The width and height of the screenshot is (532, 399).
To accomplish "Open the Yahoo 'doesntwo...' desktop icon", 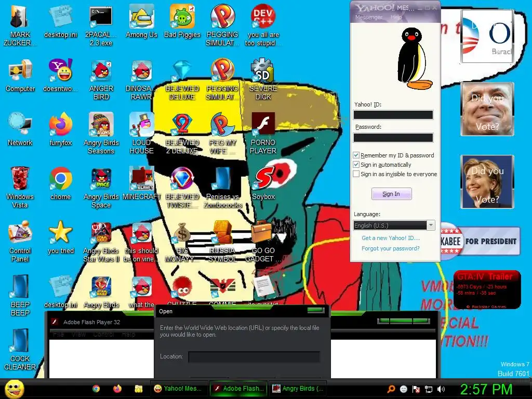I will pos(60,76).
